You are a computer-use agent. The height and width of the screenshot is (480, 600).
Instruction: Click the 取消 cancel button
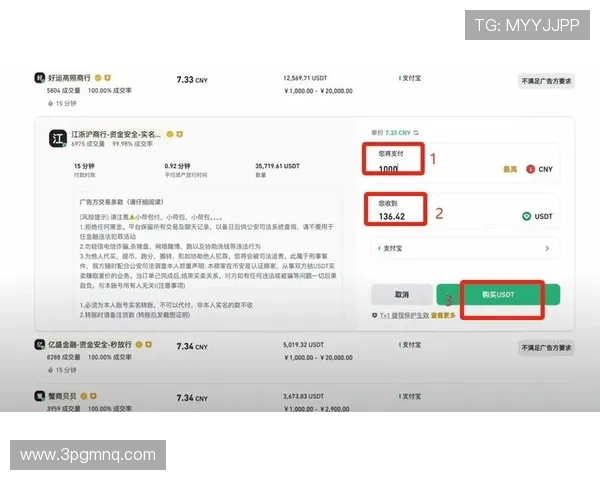(x=402, y=294)
